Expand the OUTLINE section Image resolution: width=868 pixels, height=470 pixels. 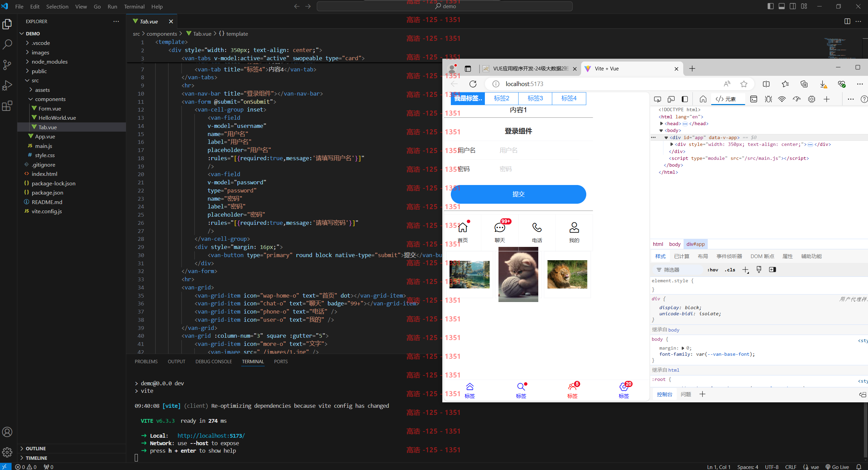point(35,449)
